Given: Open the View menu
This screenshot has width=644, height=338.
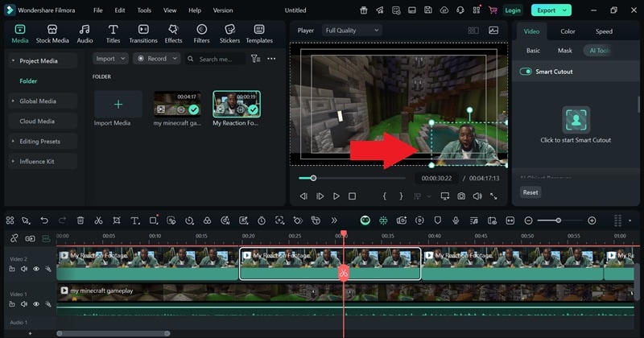Looking at the screenshot, I should (x=170, y=10).
